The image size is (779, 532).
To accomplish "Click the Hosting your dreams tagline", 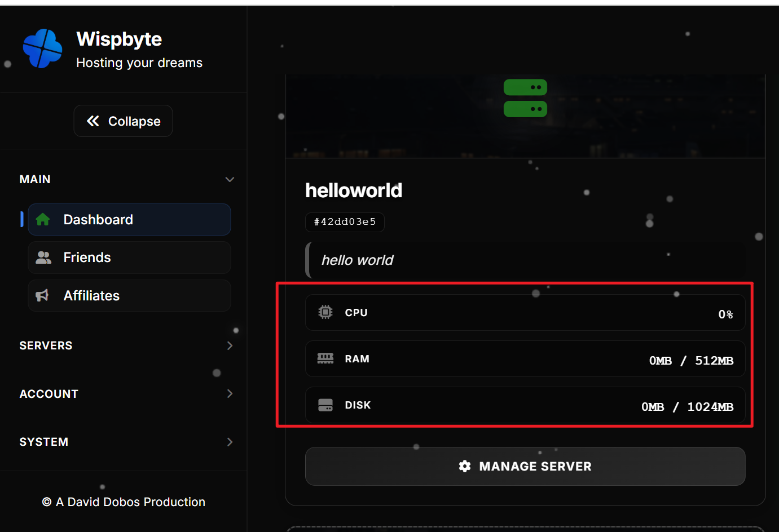I will 139,63.
